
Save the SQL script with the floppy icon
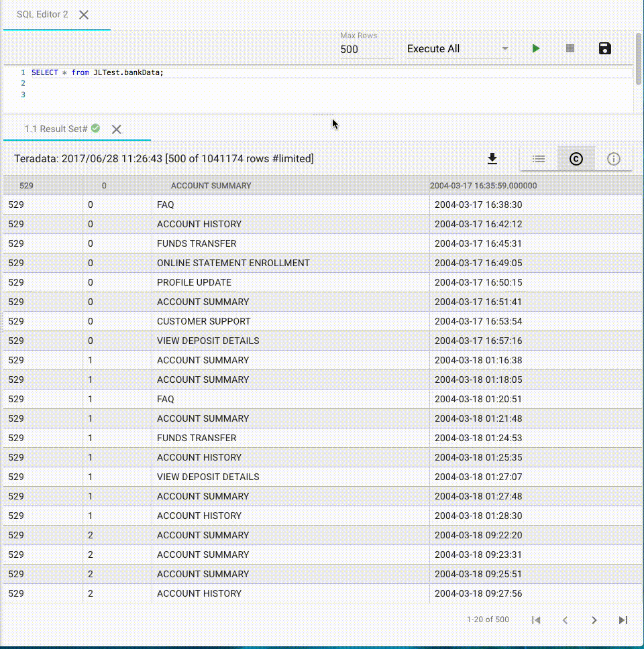pos(604,48)
